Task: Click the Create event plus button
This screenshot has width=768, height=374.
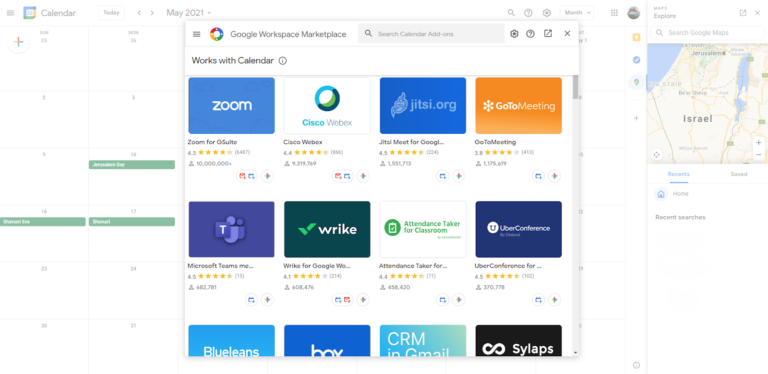Action: [18, 42]
